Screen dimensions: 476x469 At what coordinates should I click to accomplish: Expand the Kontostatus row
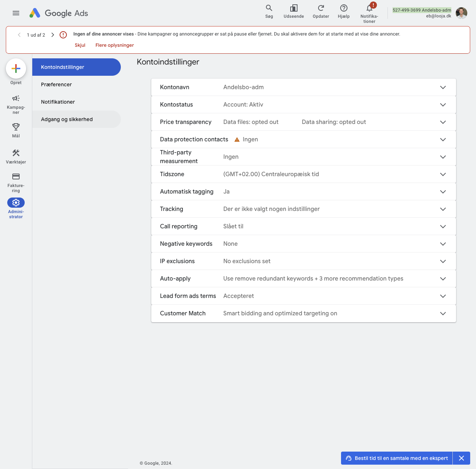pos(304,105)
